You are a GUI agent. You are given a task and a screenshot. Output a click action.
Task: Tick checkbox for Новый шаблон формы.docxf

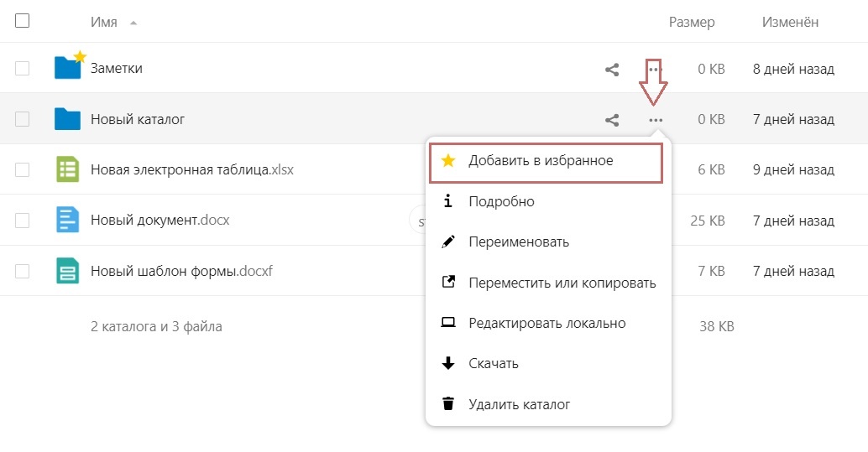[x=22, y=271]
